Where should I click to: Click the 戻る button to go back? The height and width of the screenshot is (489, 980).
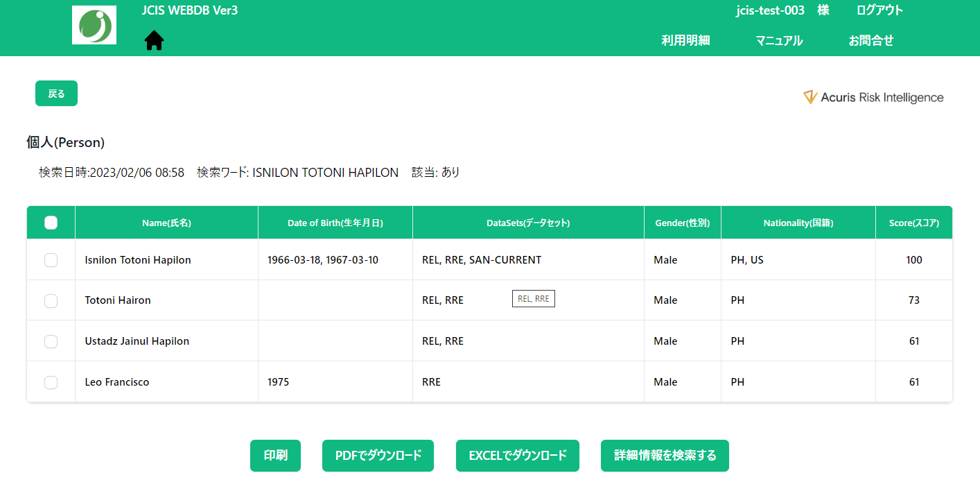56,93
